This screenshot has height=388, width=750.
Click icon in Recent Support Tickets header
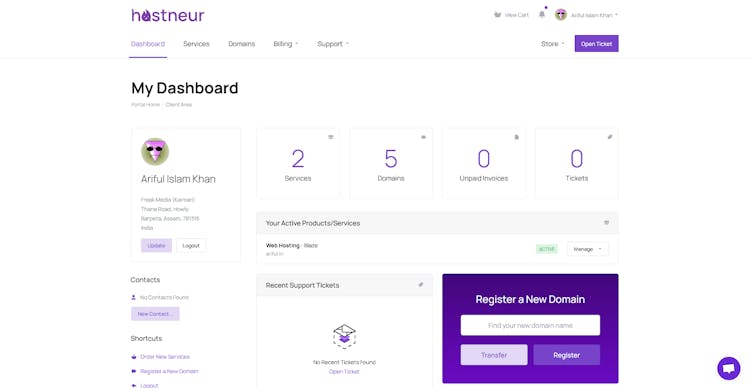tap(421, 285)
